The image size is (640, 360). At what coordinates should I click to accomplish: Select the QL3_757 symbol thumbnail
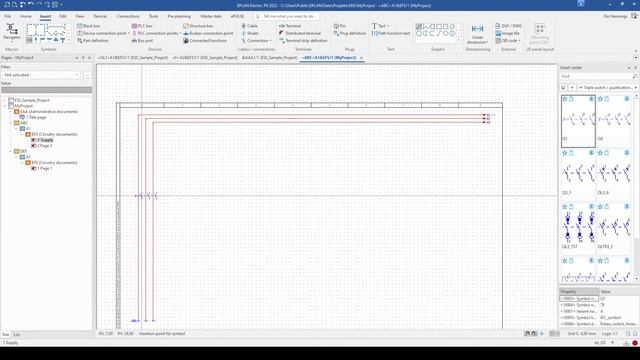(x=578, y=229)
